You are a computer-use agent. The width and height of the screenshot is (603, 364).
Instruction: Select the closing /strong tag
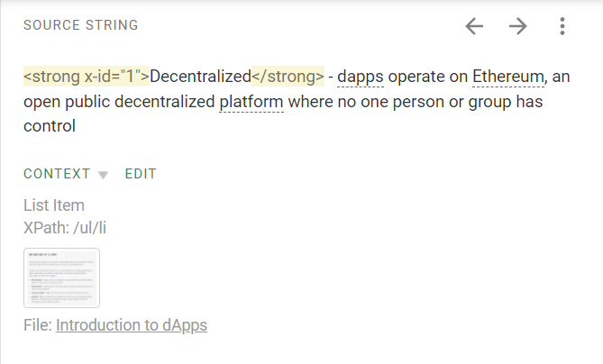pos(287,77)
